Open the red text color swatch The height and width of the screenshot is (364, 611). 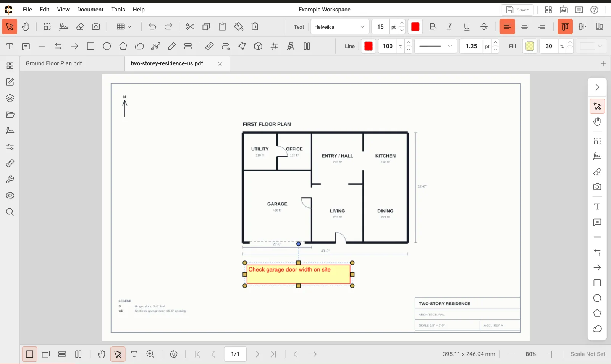pos(415,27)
